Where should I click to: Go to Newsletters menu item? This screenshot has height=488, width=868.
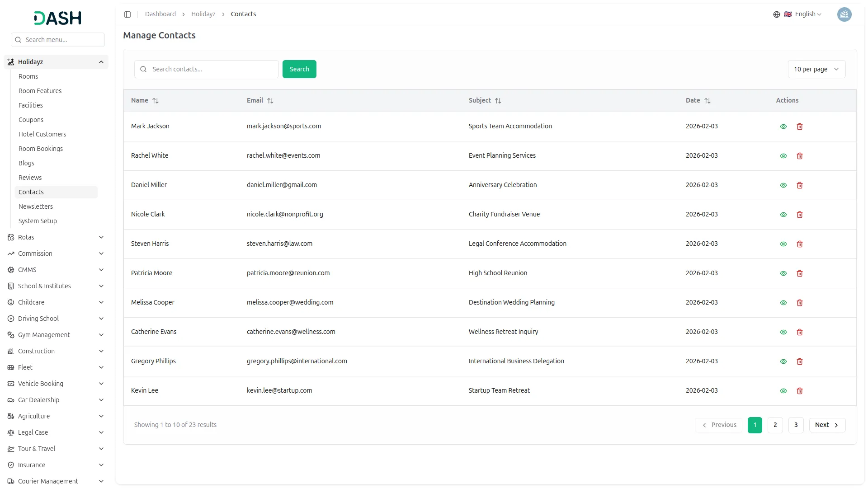pyautogui.click(x=36, y=206)
